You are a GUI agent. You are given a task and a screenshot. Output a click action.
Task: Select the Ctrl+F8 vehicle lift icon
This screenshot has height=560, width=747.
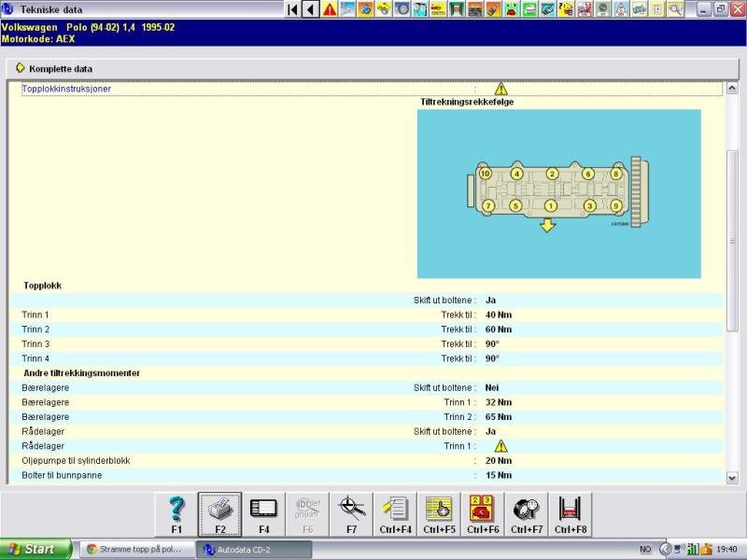coord(570,513)
